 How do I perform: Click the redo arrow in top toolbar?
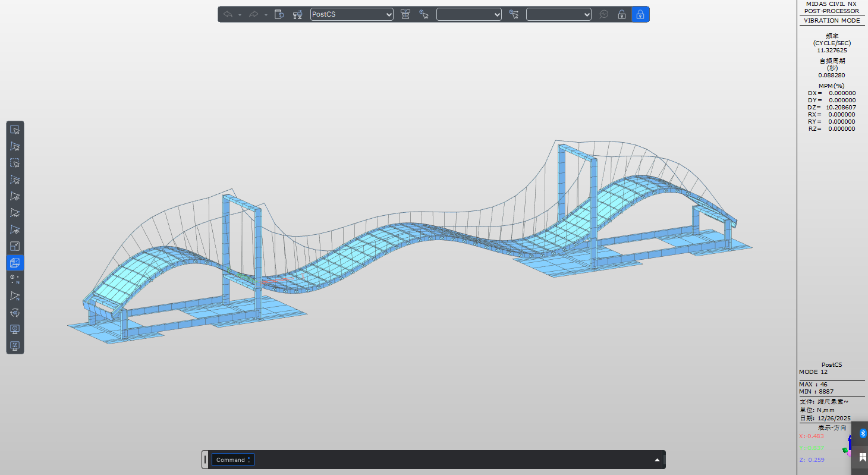click(254, 14)
